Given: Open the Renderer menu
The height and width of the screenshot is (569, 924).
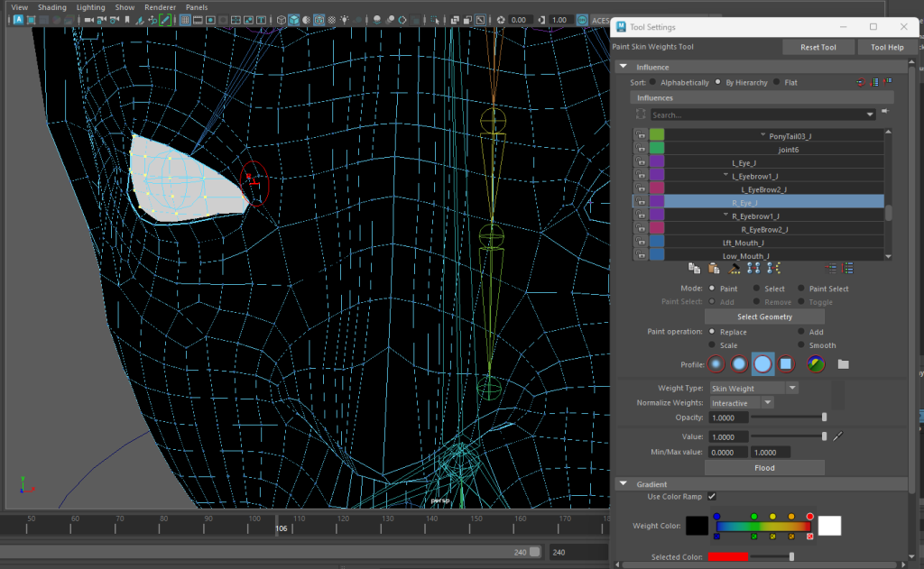Looking at the screenshot, I should [x=160, y=7].
